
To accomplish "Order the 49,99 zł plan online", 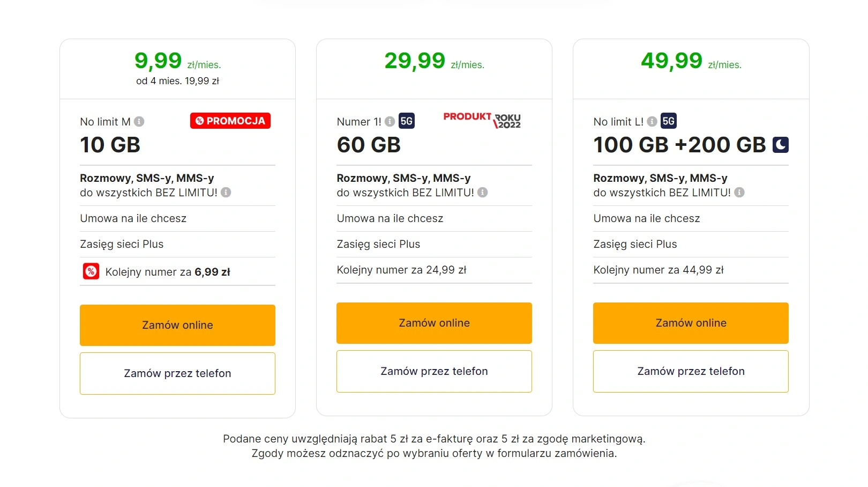I will pyautogui.click(x=691, y=323).
